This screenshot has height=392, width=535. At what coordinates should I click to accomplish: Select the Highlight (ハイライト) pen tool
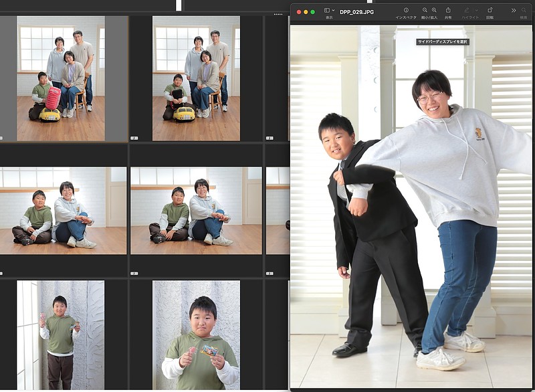(x=466, y=11)
